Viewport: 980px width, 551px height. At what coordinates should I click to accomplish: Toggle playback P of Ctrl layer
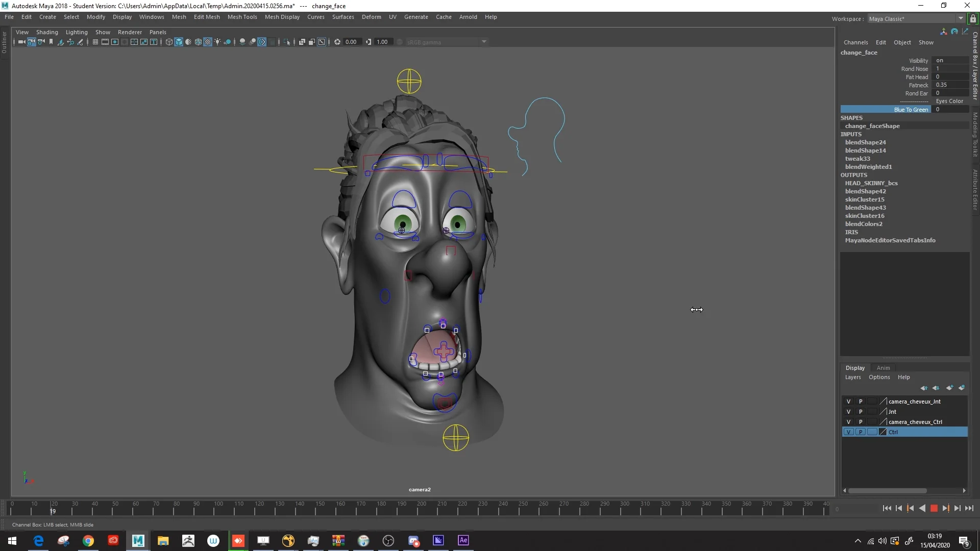(861, 432)
